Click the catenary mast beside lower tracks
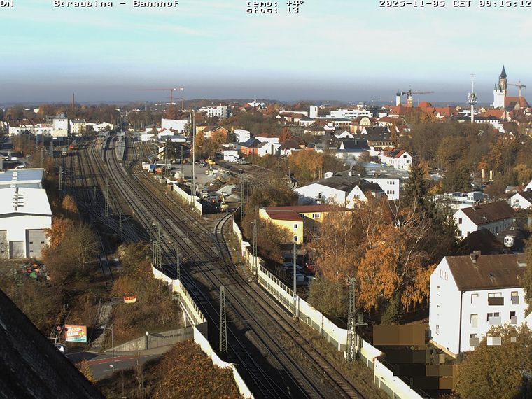The image size is (532, 399). point(223,318)
